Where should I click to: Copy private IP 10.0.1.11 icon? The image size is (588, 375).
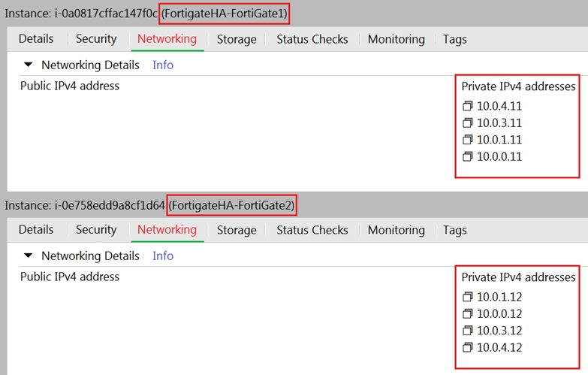pos(467,140)
